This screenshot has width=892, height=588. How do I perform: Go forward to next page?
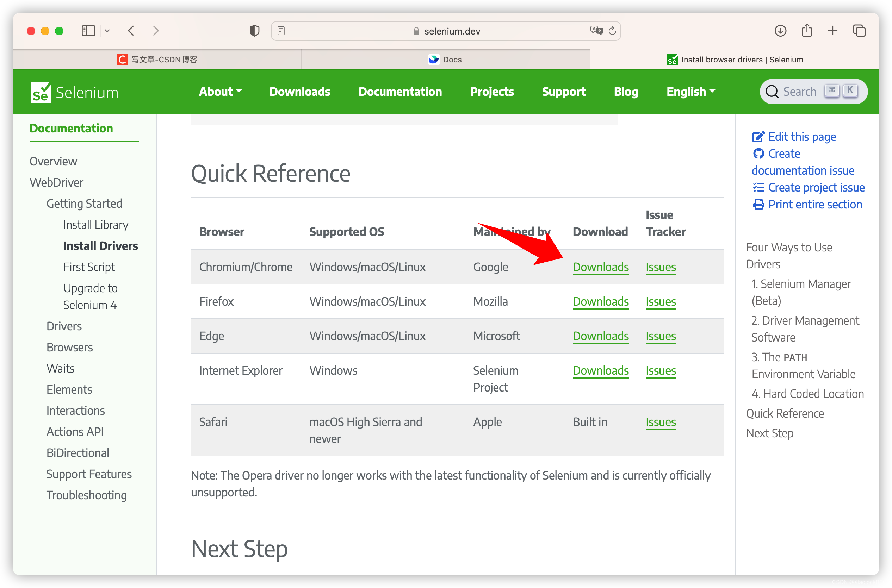click(156, 30)
